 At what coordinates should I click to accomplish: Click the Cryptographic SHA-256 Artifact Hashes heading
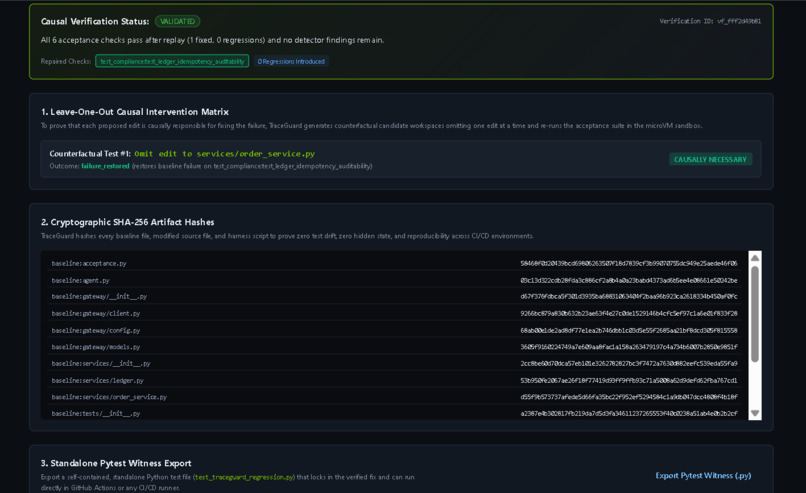(x=127, y=222)
